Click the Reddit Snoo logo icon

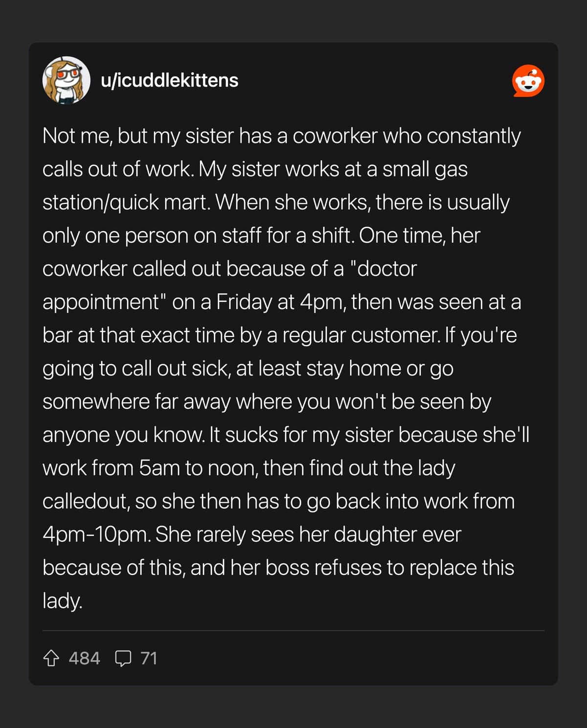[528, 81]
